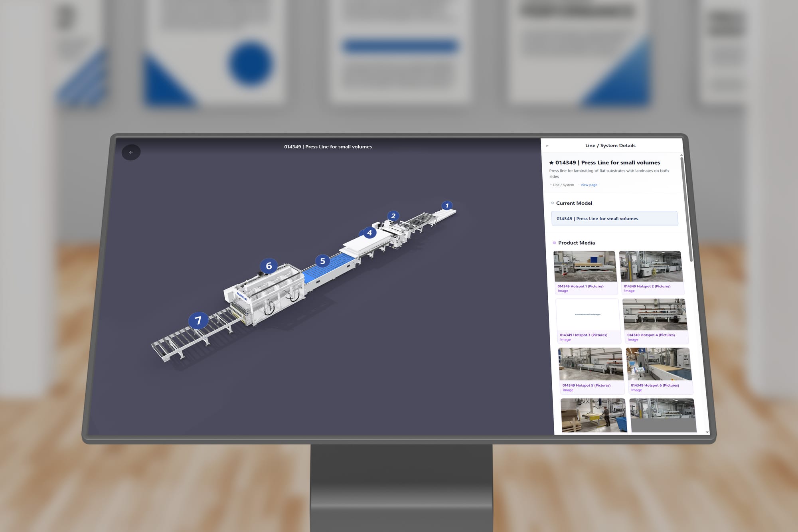The height and width of the screenshot is (532, 798).
Task: Select current model 014349 Press Line
Action: pos(614,219)
